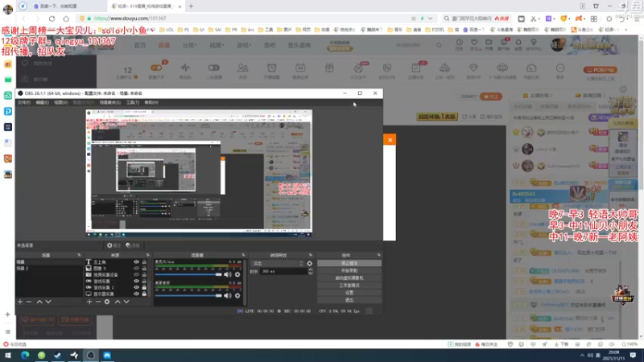The width and height of the screenshot is (644, 362).
Task: Pop out the Scenes dock panel
Action: coord(79,255)
